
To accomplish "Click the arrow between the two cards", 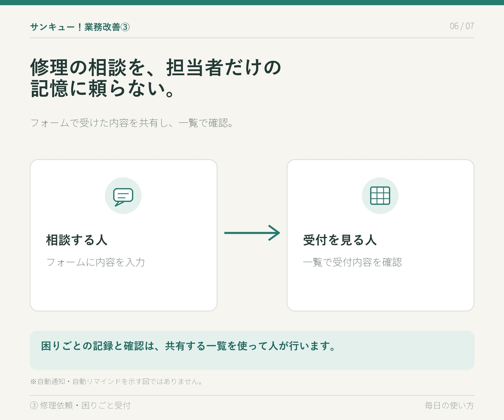I will pyautogui.click(x=252, y=233).
